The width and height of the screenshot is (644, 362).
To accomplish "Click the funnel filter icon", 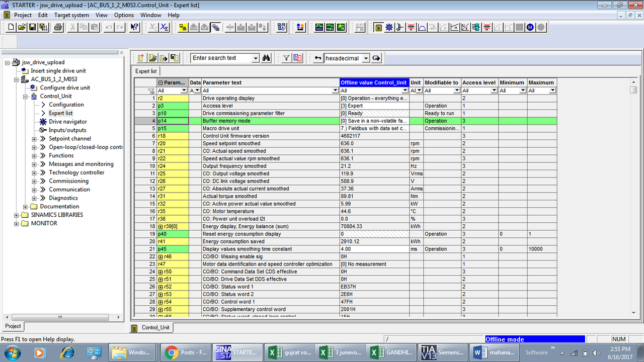I will tap(286, 58).
